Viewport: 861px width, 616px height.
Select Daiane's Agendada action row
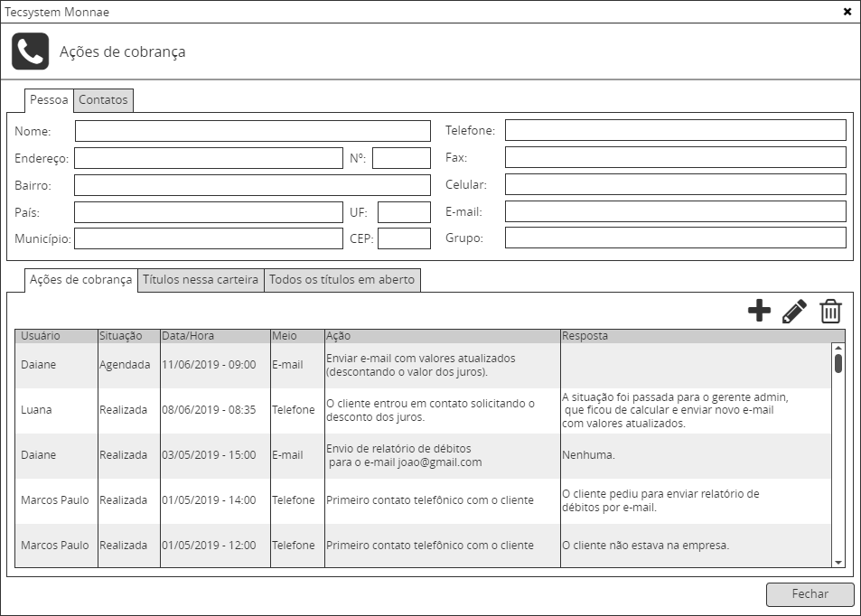click(x=271, y=365)
